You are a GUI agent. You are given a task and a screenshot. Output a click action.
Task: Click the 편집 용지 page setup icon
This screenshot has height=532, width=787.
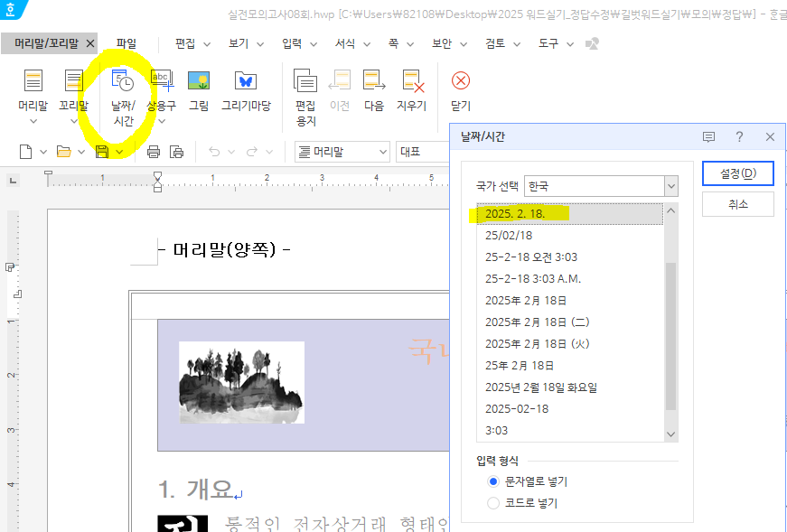pos(305,83)
